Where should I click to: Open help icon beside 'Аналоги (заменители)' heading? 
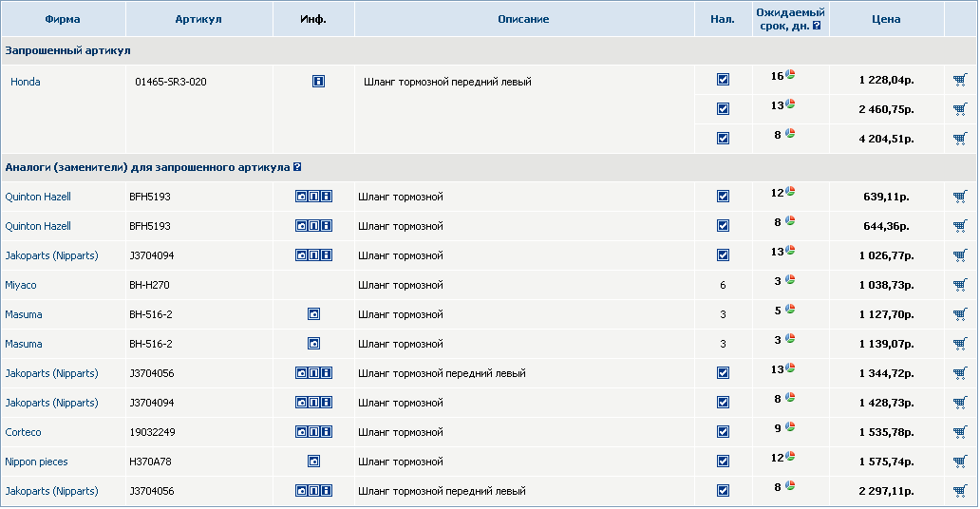coord(297,167)
